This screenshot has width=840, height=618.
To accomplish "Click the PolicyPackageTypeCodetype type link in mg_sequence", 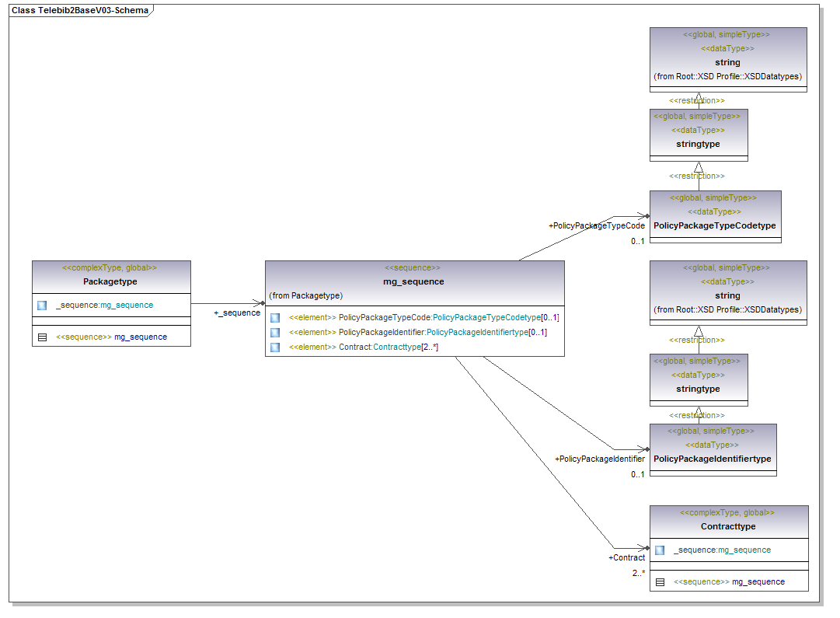I will pyautogui.click(x=486, y=318).
